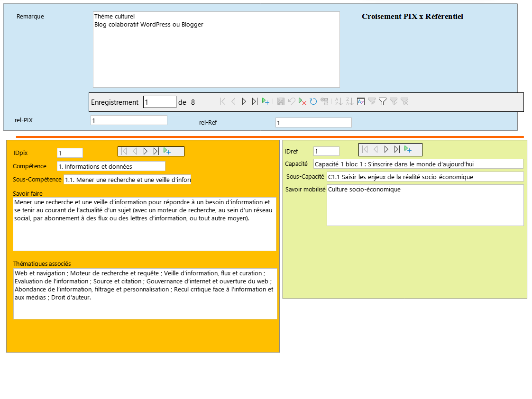The image size is (532, 399).
Task: Open the plain funnel filter icon
Action: pyautogui.click(x=383, y=102)
